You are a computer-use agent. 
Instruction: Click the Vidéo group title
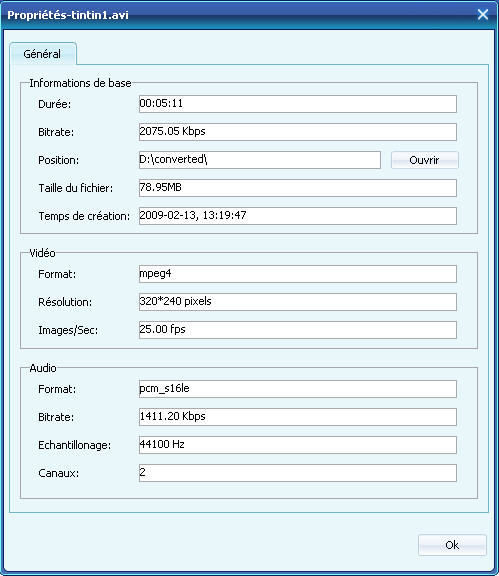click(42, 253)
